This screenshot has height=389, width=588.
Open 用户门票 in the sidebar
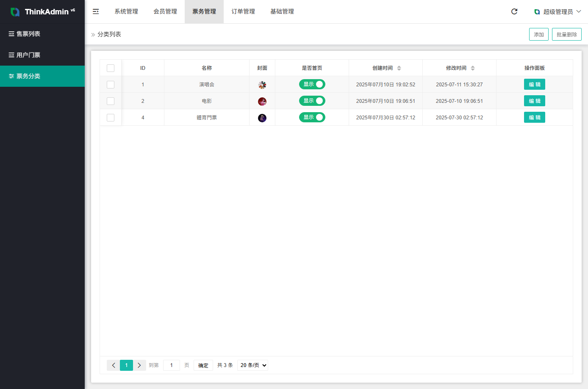point(42,55)
